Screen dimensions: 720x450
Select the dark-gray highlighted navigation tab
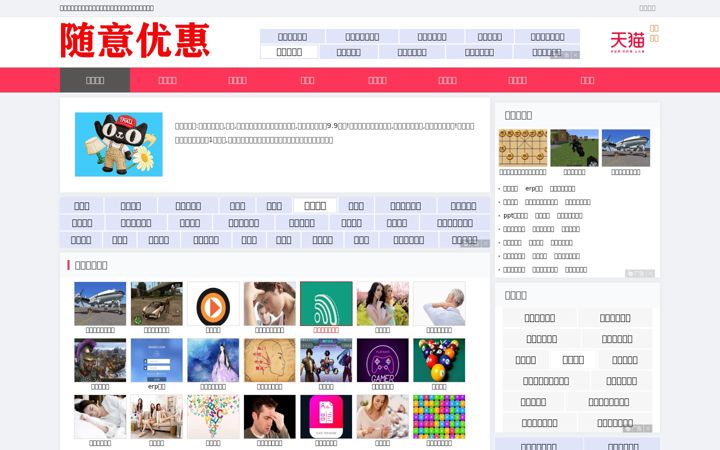[95, 80]
